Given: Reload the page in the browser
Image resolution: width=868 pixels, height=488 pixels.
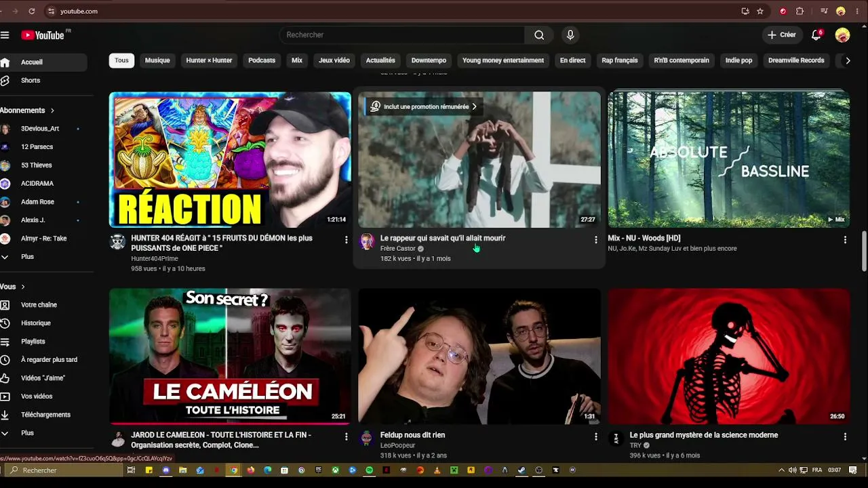Looking at the screenshot, I should click(32, 12).
